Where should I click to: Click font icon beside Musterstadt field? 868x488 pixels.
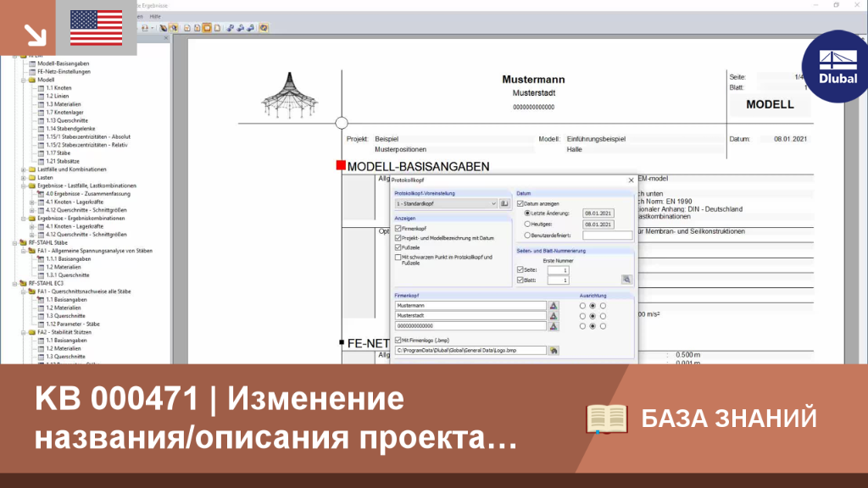click(x=553, y=316)
